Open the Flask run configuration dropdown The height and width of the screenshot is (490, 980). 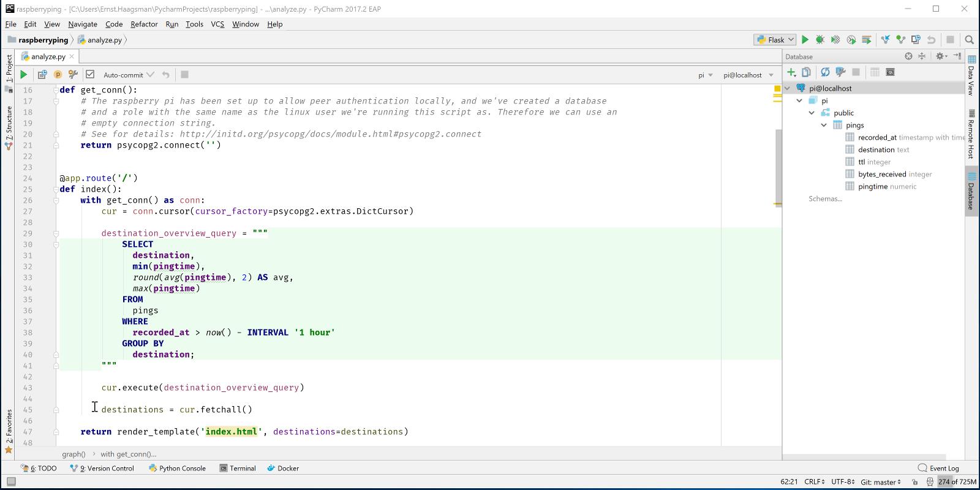pos(775,40)
